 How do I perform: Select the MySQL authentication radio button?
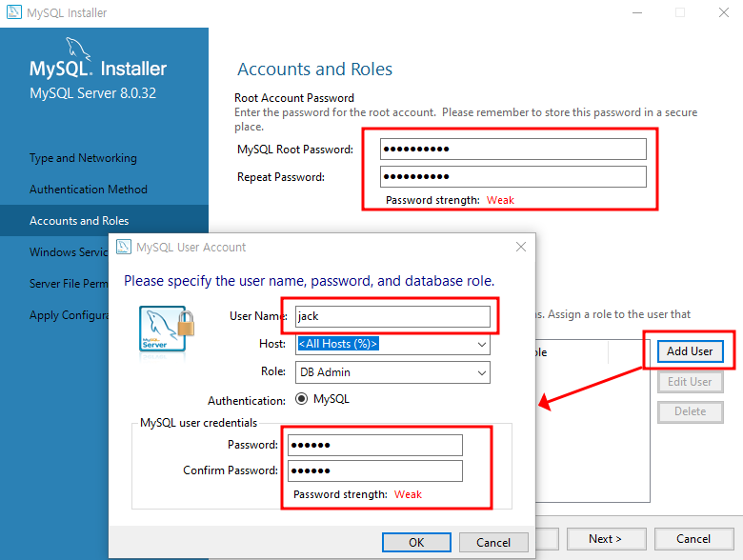coord(301,399)
